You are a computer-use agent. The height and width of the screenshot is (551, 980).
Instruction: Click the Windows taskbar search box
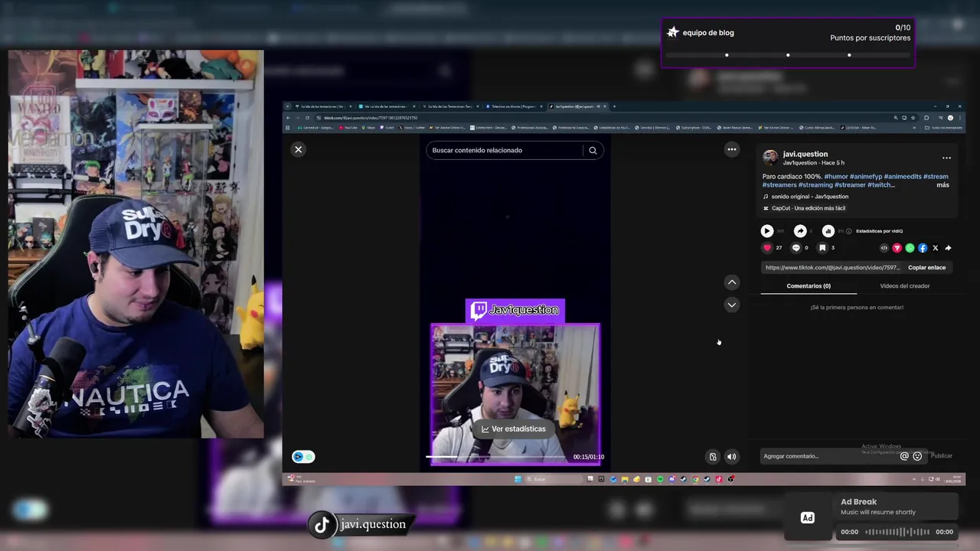pos(554,479)
